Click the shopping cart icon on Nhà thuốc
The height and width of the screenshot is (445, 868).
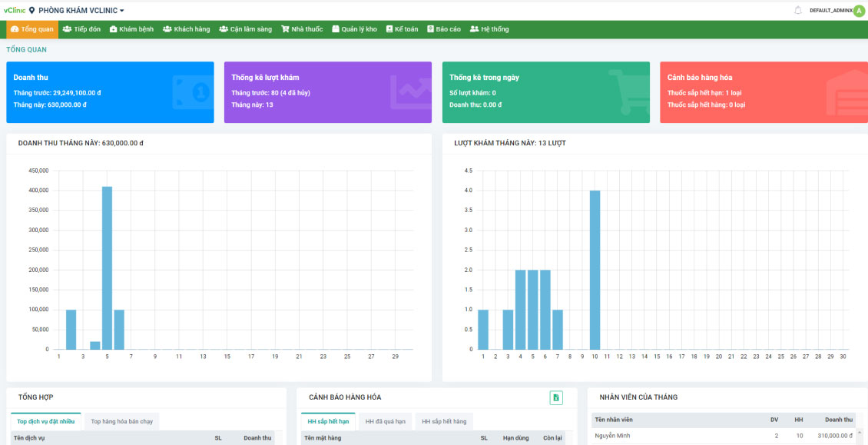click(x=285, y=29)
